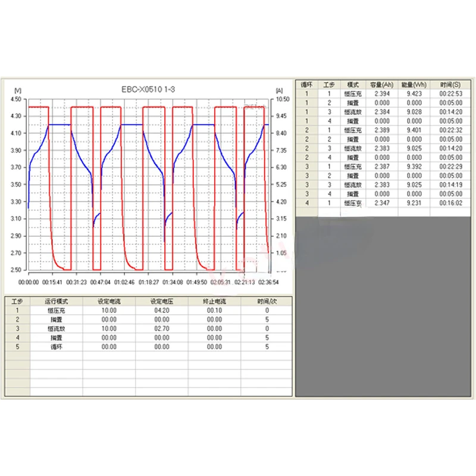Select energy value 9.423
Viewport: 476px width, 476px height.
[x=414, y=94]
